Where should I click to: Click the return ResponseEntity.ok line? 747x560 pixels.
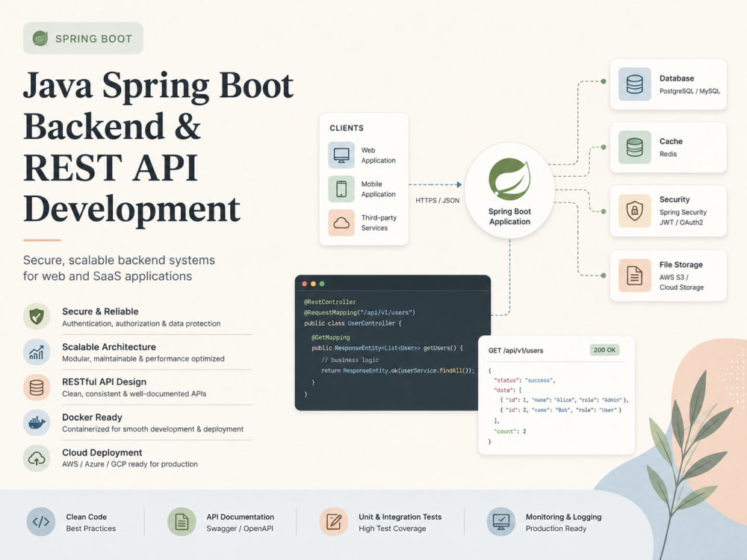pos(397,370)
